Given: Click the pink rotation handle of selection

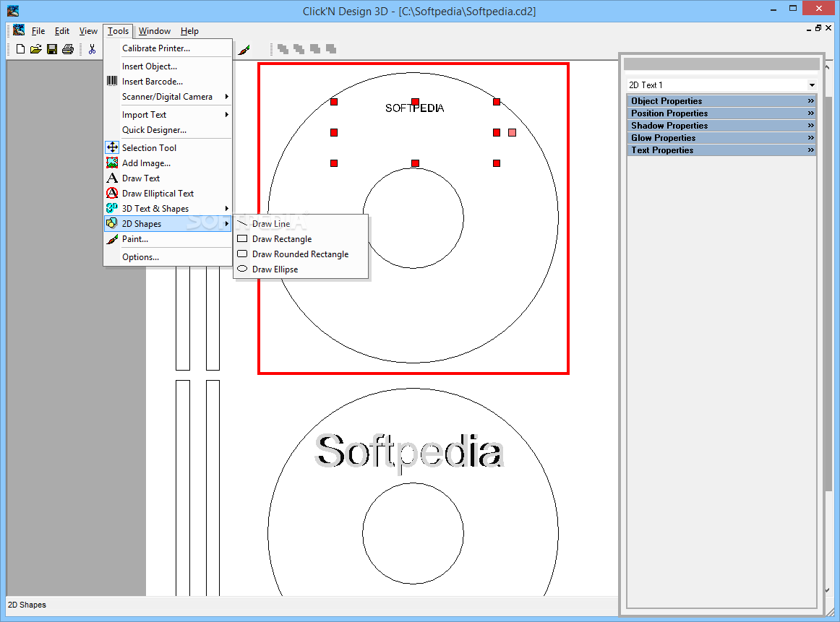Looking at the screenshot, I should click(x=512, y=132).
